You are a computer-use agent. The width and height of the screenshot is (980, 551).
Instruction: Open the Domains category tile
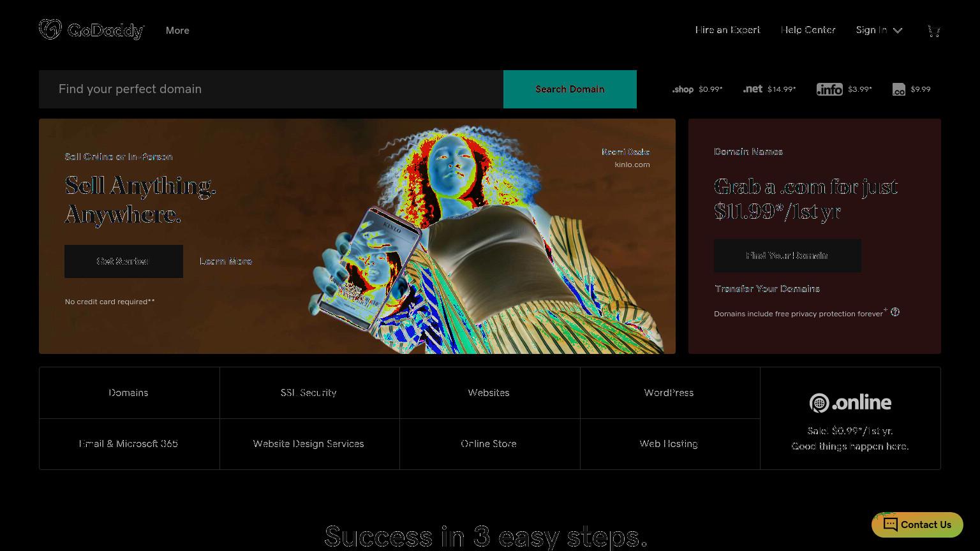pyautogui.click(x=129, y=393)
